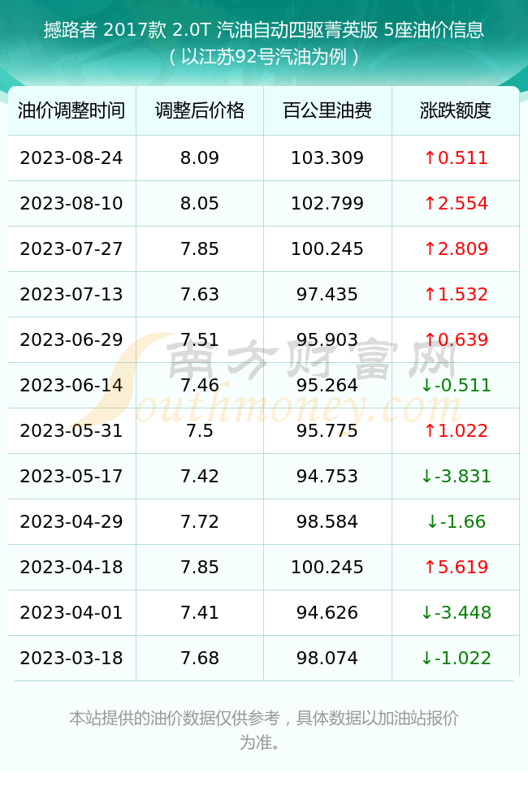Click the 2023-06-14 date cell
This screenshot has width=528, height=812.
[x=71, y=385]
